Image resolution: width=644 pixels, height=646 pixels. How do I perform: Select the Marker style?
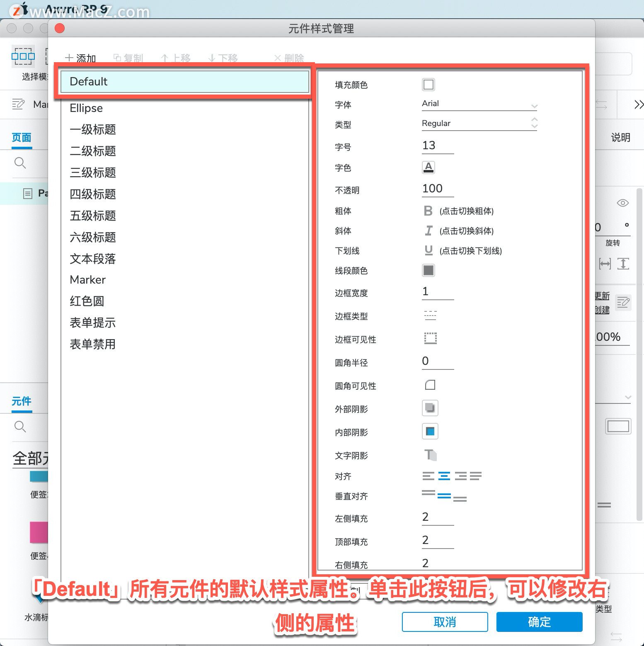click(x=185, y=280)
